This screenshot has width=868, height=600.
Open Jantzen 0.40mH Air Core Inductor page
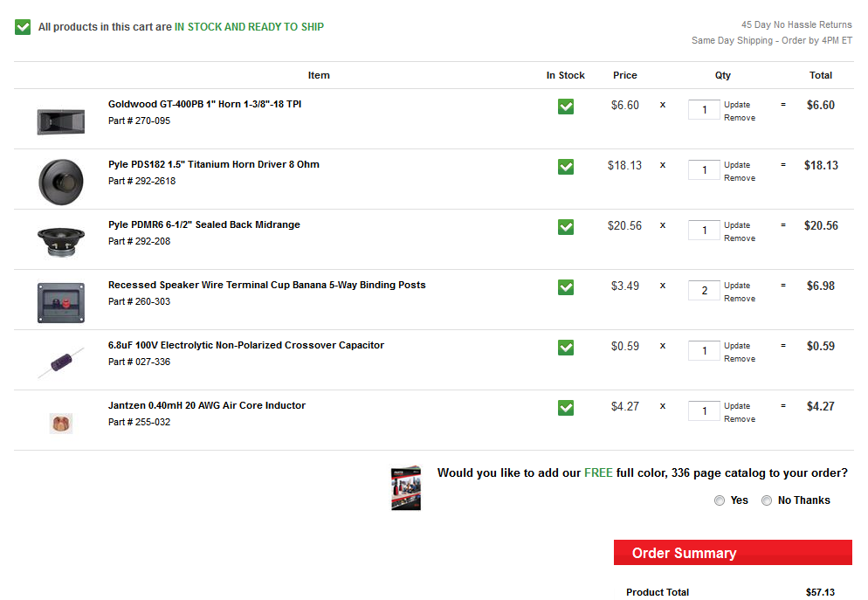(206, 406)
